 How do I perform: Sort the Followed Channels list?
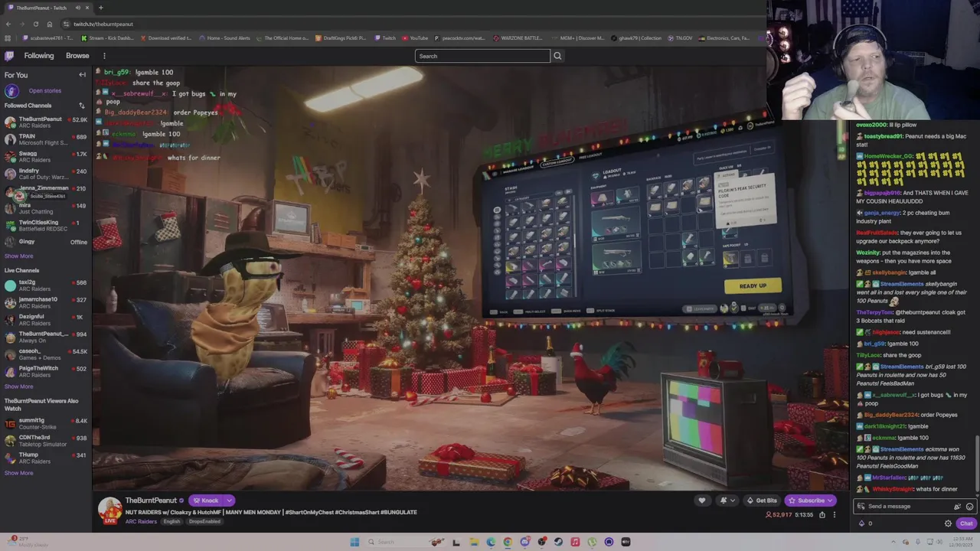coord(82,106)
